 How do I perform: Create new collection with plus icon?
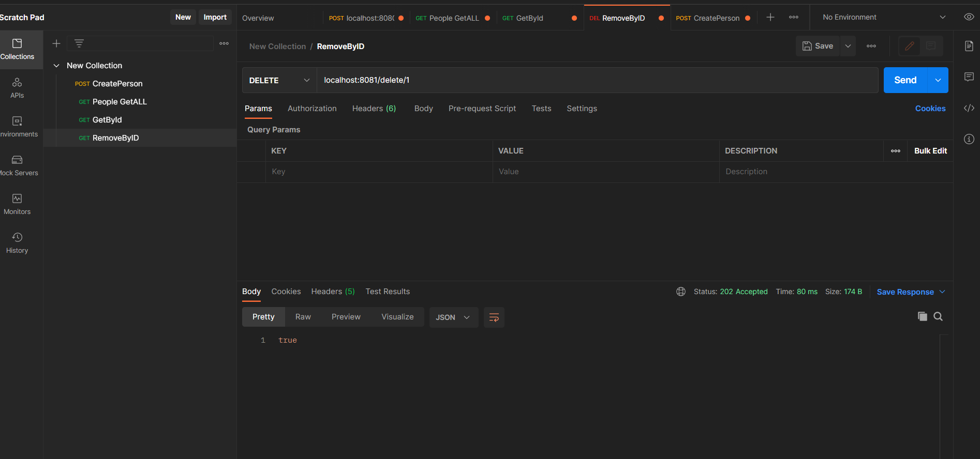point(56,43)
